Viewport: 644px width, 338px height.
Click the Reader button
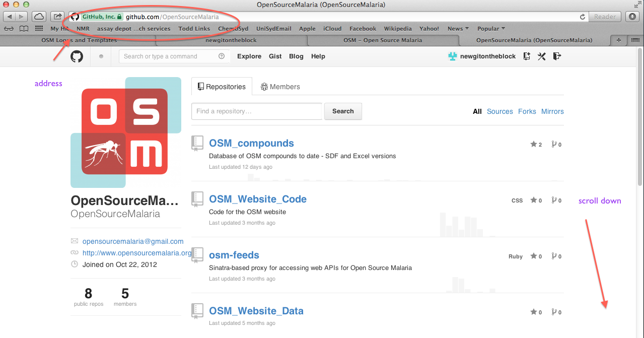605,17
